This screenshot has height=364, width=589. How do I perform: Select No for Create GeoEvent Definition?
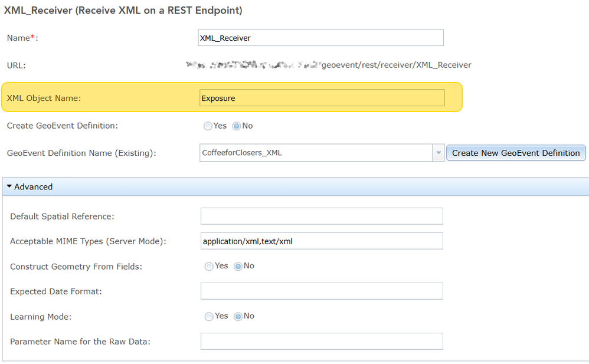(237, 126)
